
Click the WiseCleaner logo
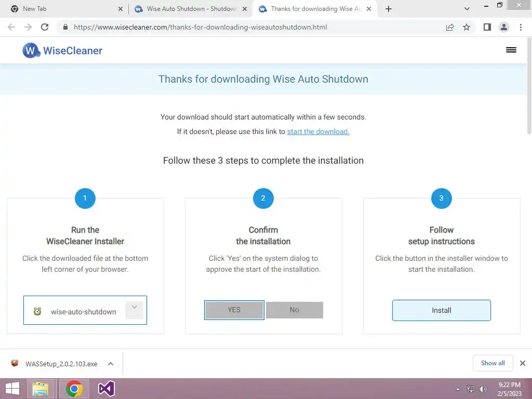(x=62, y=50)
